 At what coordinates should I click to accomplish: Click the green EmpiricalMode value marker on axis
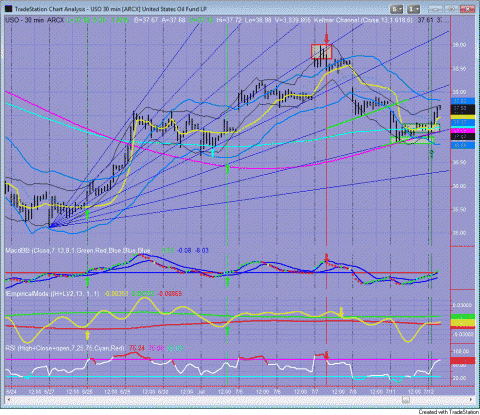click(x=463, y=316)
